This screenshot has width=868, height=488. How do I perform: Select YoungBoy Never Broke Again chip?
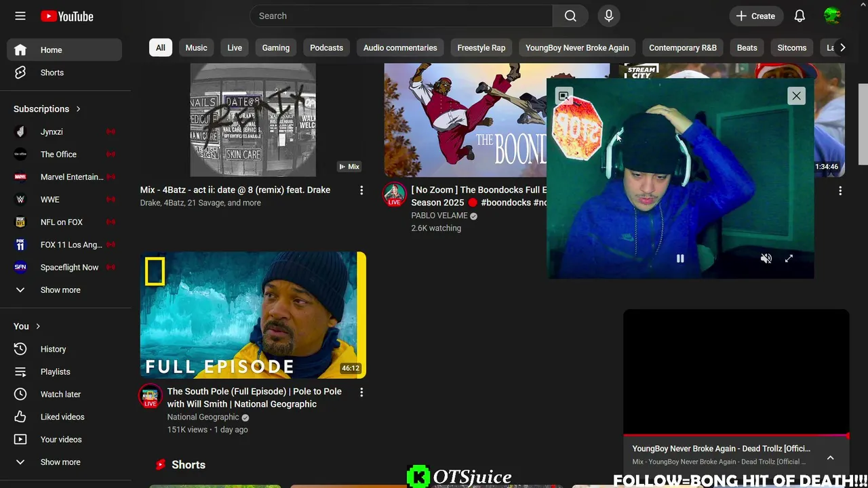tap(577, 47)
